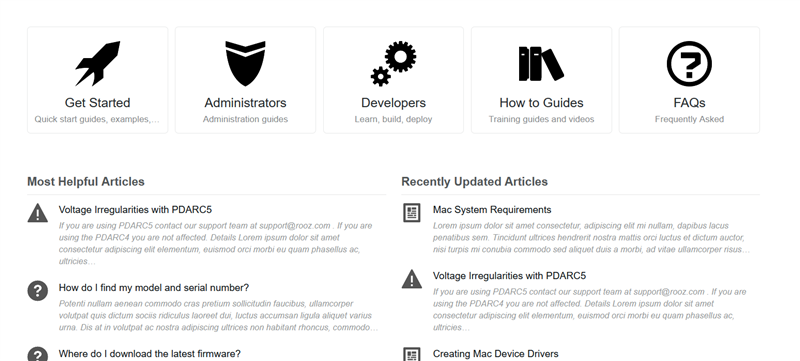Click the books icon for How to Guides
Viewport: 800px width, 361px height.
point(541,63)
